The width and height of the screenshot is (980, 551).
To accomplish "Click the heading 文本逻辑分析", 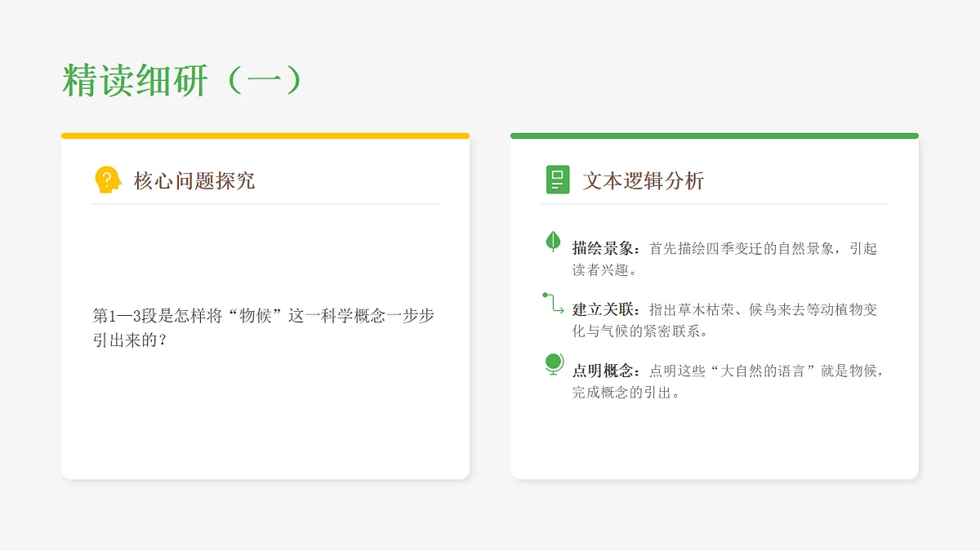I will (644, 180).
